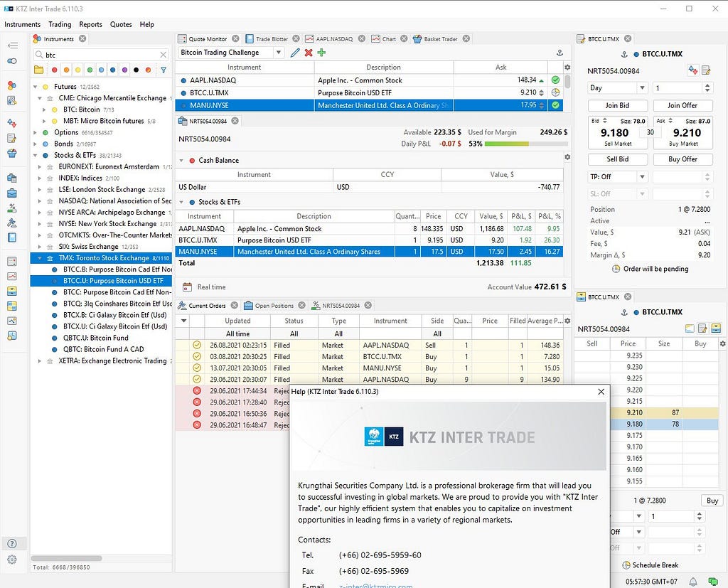
Task: Click the Quote Monitor anchor icon
Action: [560, 53]
